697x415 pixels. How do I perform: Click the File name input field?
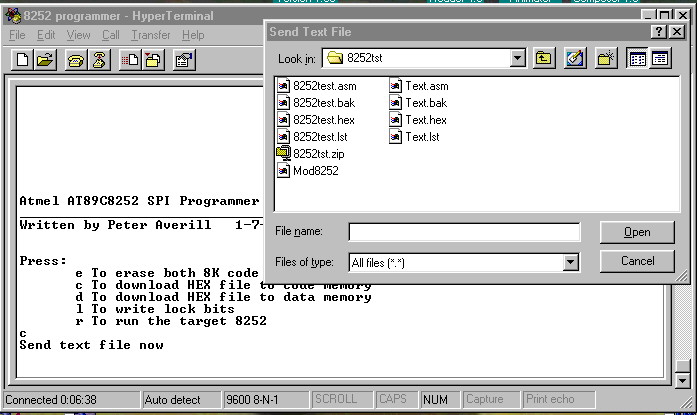(x=464, y=231)
